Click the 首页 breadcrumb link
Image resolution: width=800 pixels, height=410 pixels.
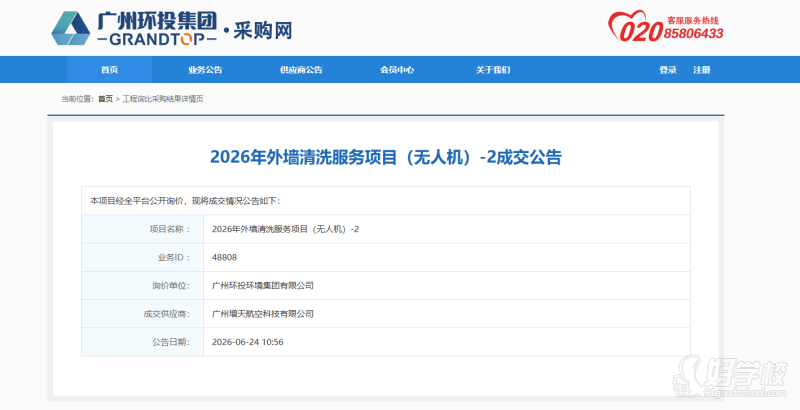pyautogui.click(x=106, y=99)
